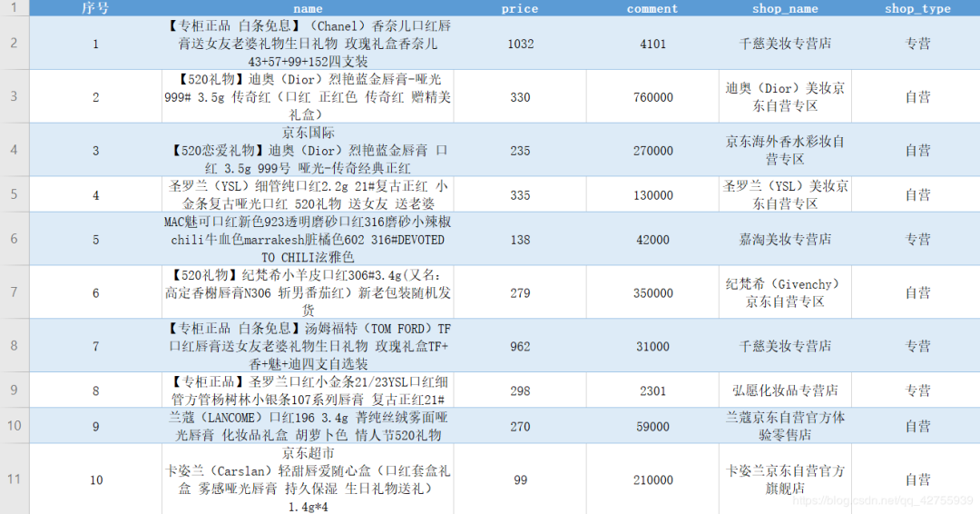Viewport: 980px width, 514px height.
Task: Click shop_type 自营 in the 卡姿兰 row
Action: (916, 479)
